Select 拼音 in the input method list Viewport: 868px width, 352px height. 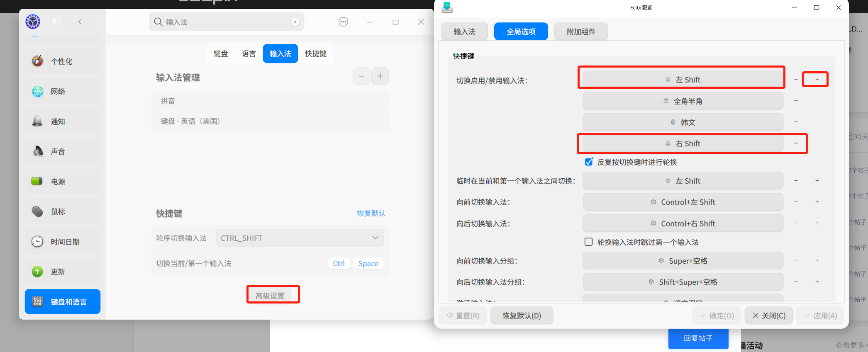(x=270, y=101)
